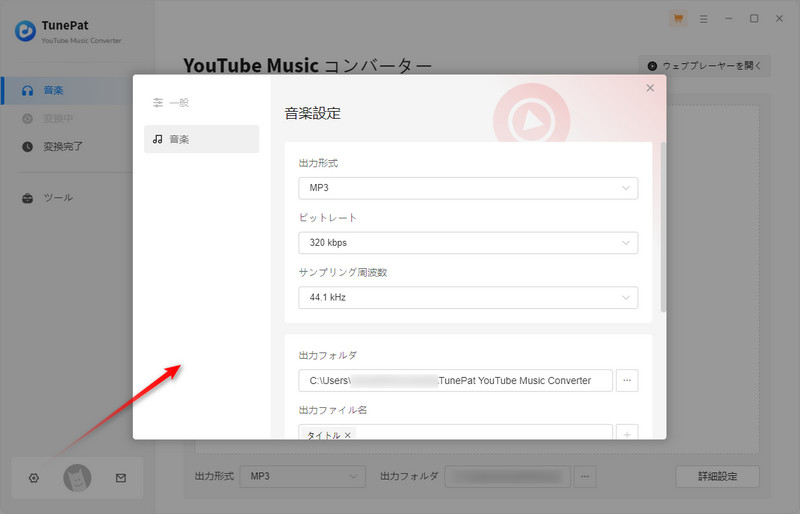
Task: Click the user avatar icon
Action: click(x=77, y=478)
